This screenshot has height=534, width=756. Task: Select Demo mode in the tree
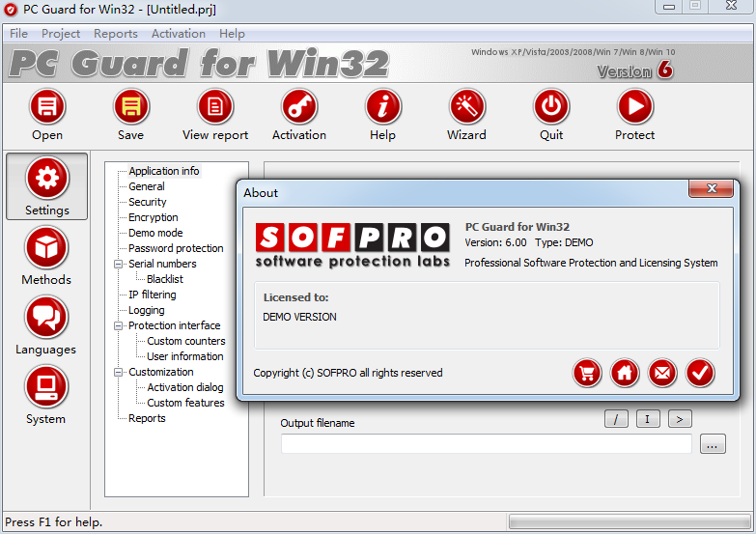tap(155, 233)
